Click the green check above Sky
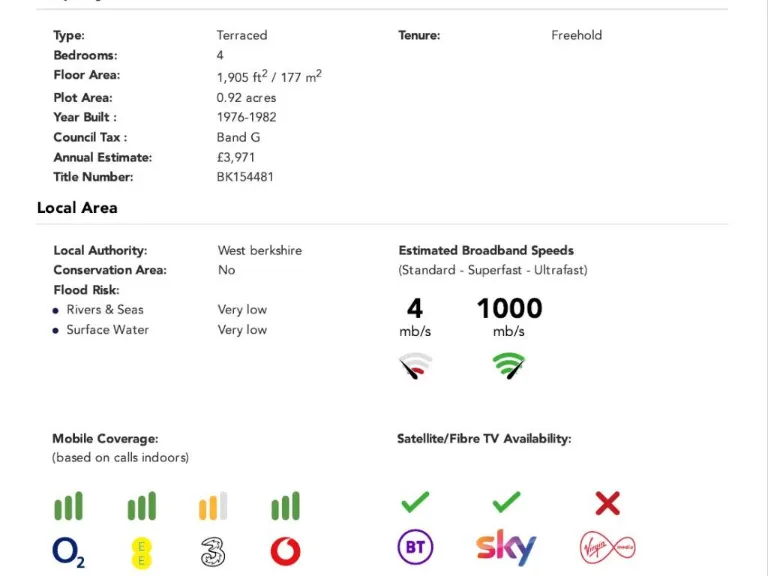This screenshot has height=576, width=768. click(x=506, y=501)
